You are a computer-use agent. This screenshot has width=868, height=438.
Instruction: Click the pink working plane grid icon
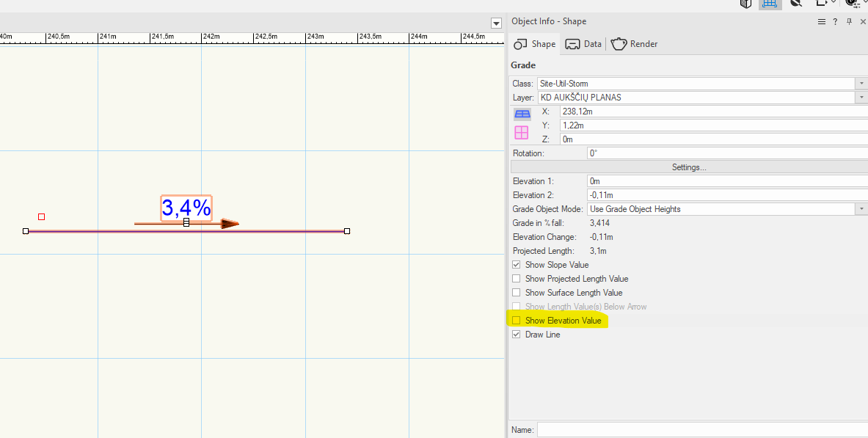(522, 133)
